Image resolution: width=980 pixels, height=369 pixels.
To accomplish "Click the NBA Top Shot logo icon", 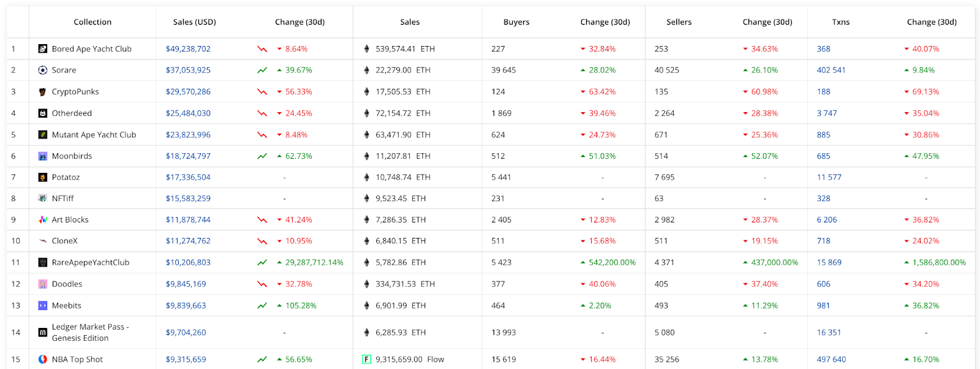I will coord(43,360).
